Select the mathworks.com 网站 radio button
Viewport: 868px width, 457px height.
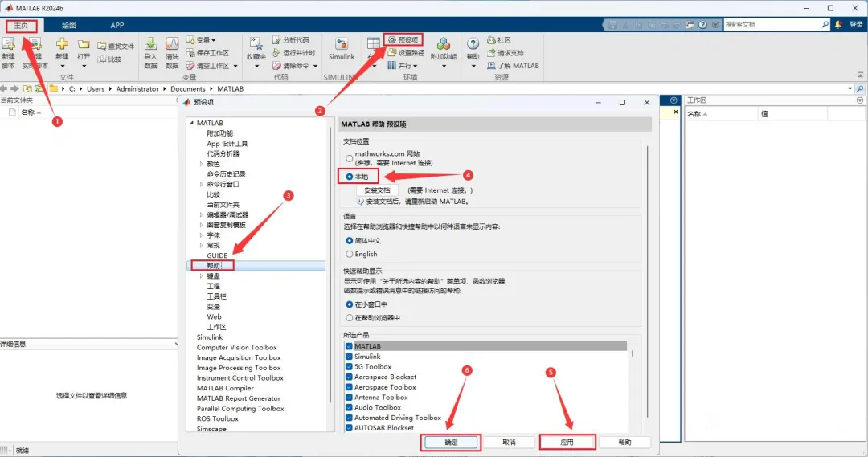[350, 158]
